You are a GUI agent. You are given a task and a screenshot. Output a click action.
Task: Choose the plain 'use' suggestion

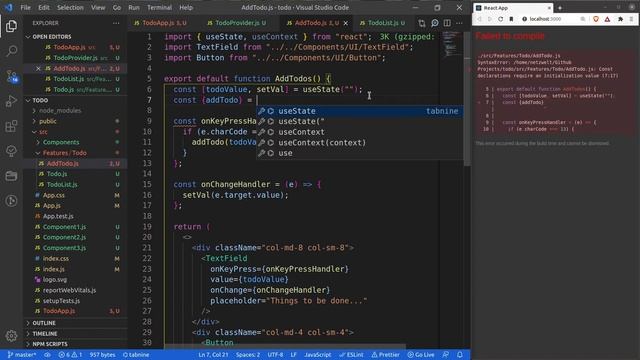360,153
